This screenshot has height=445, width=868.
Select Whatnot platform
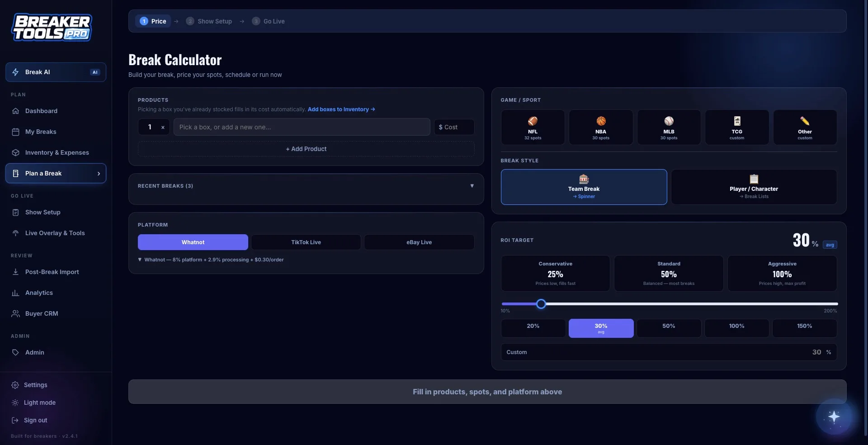pyautogui.click(x=193, y=242)
